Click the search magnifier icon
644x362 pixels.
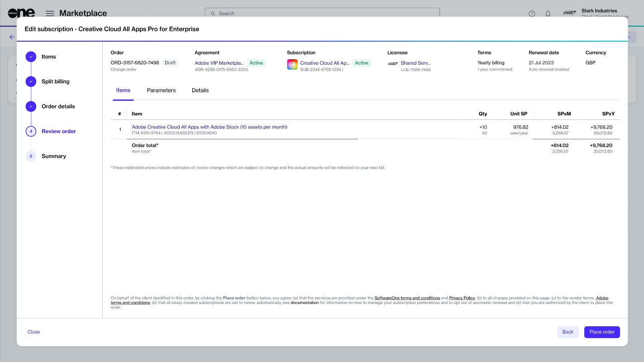(213, 14)
